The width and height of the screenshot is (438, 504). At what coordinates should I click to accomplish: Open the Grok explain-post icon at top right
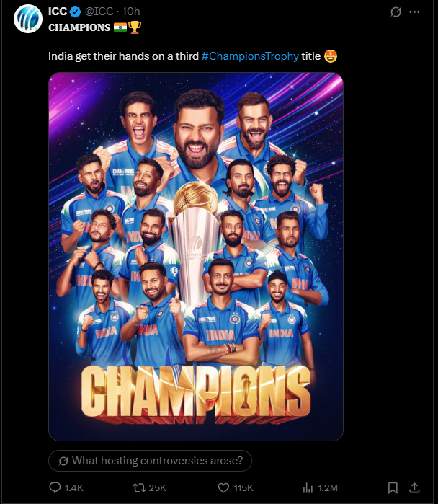tap(395, 12)
